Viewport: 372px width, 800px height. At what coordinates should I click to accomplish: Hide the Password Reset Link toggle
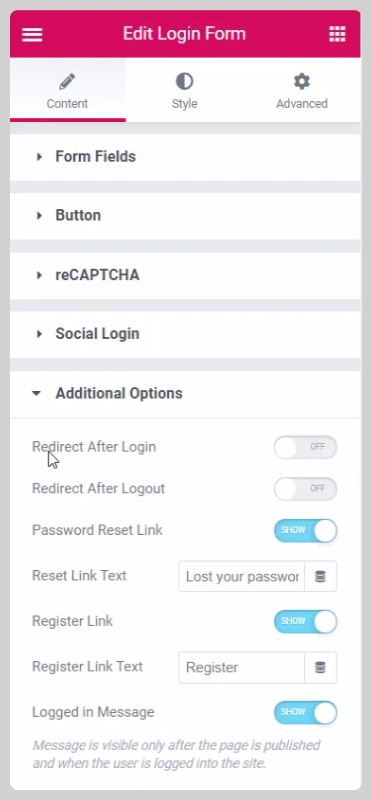coord(306,530)
